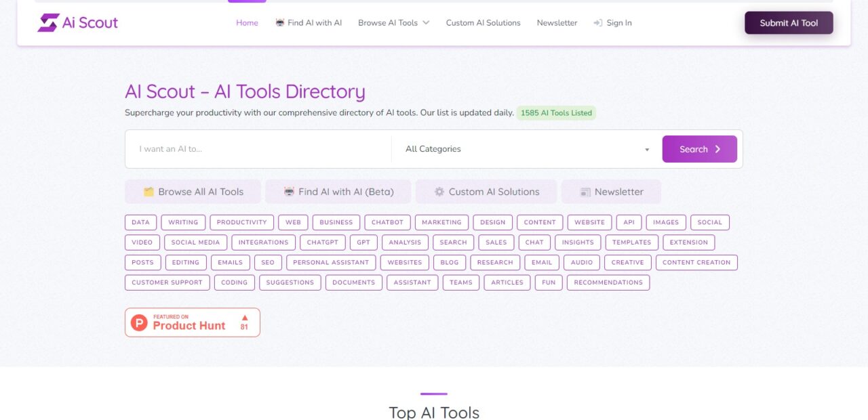Click robot icon on Find AI with AI (Beta)
Screen dimensions: 868x420
coord(290,192)
